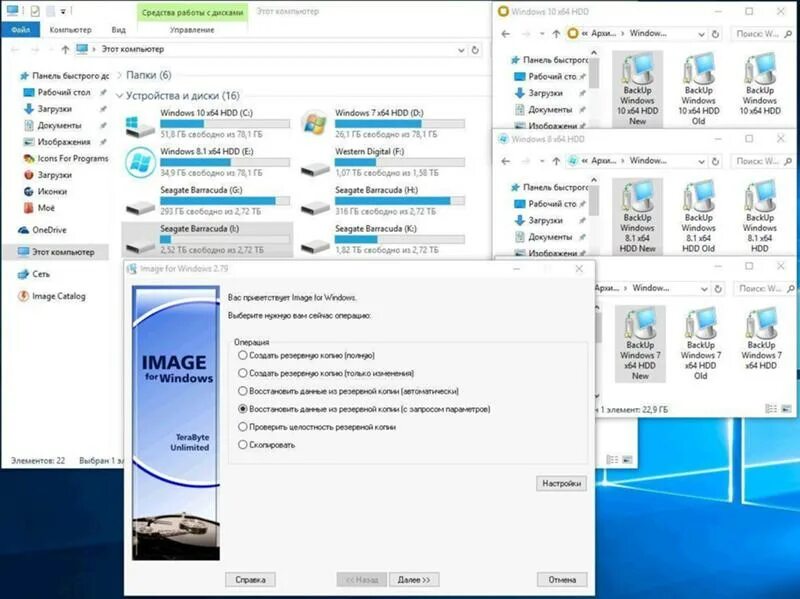The width and height of the screenshot is (800, 599).
Task: Switch to details view in Windows 7 backup window
Action: click(770, 409)
